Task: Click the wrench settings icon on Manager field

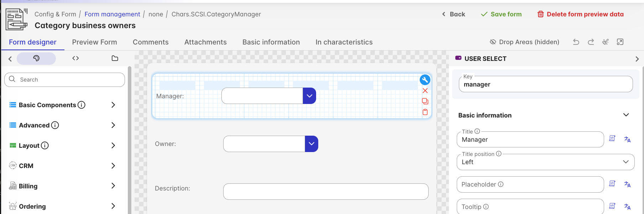Action: pos(425,80)
